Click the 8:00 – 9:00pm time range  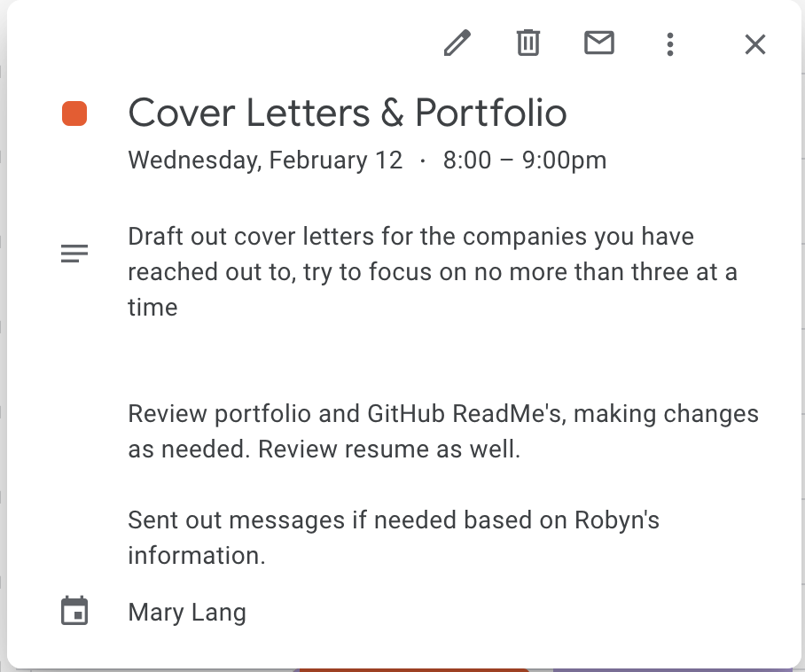(525, 160)
